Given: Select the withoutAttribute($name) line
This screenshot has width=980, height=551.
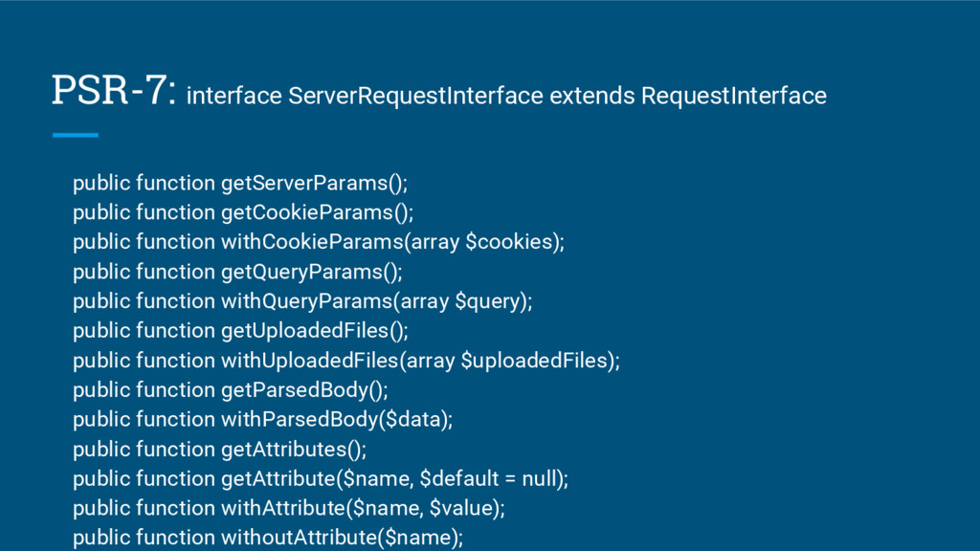Looking at the screenshot, I should 268,539.
